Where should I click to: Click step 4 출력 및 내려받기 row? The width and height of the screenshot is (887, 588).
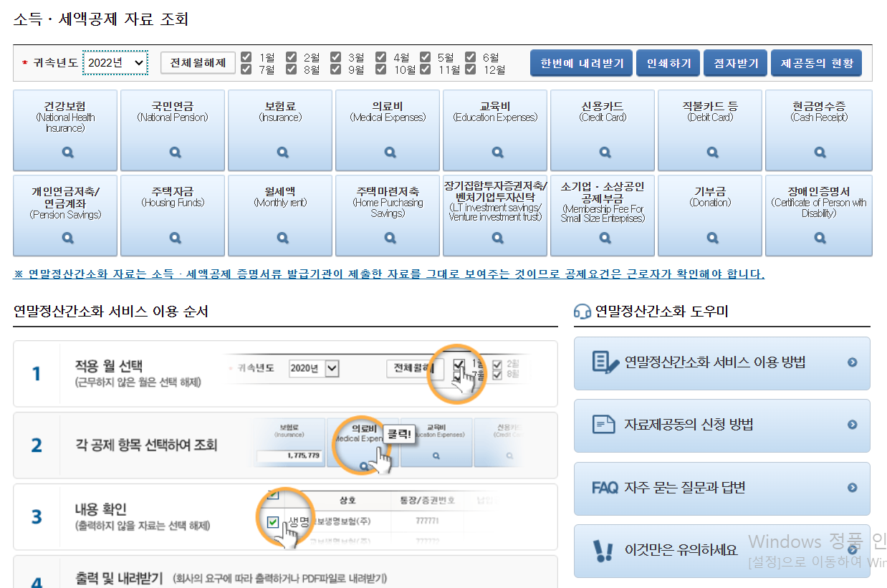(x=285, y=572)
